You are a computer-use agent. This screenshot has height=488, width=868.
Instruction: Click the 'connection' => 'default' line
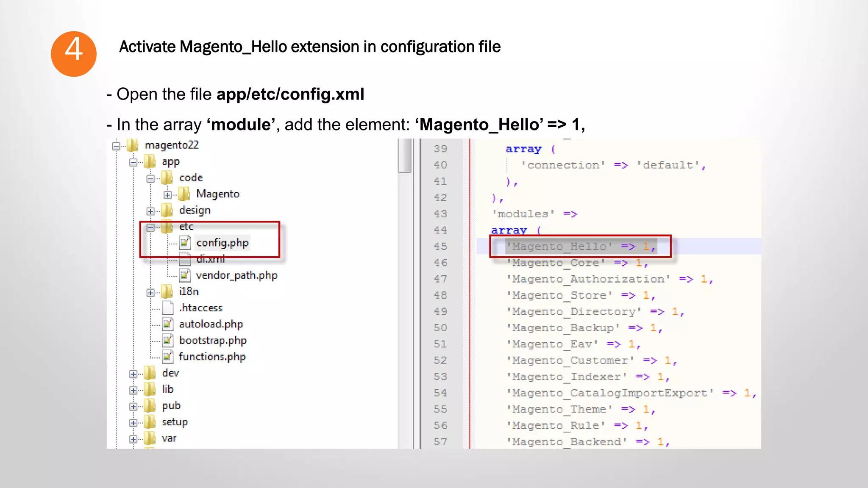pyautogui.click(x=613, y=165)
